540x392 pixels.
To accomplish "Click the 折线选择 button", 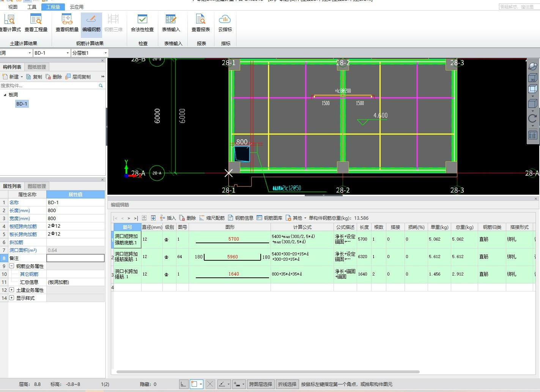I will click(287, 384).
